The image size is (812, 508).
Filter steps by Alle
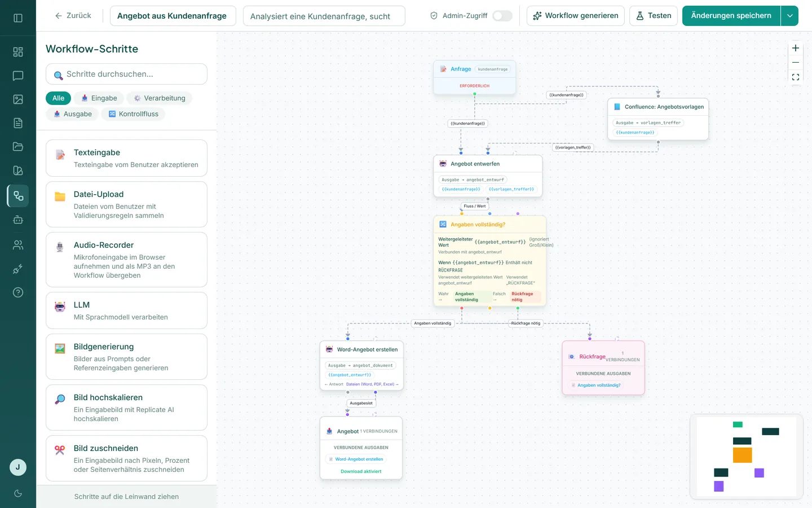pos(59,98)
